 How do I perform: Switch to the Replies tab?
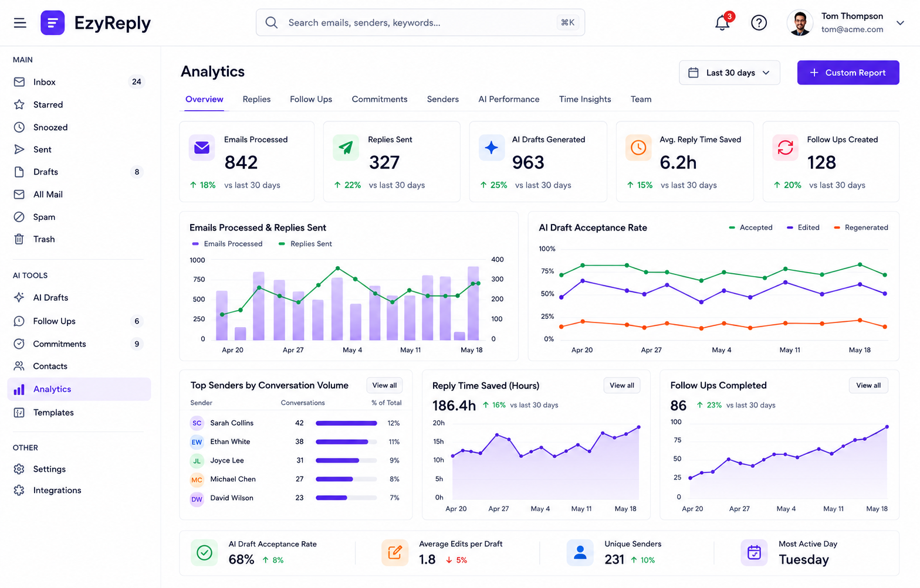(256, 99)
